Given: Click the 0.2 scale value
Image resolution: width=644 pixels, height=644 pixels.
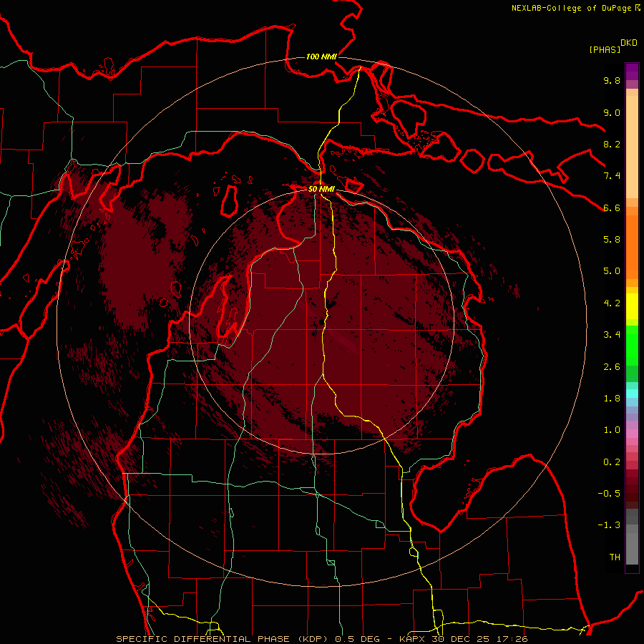Looking at the screenshot, I should (x=612, y=462).
